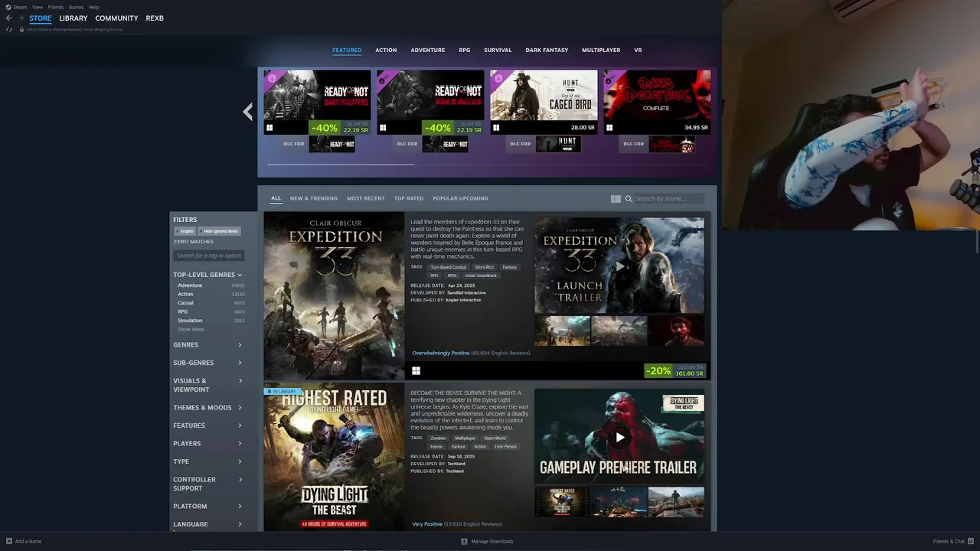
Task: Click the Search for a tag field
Action: (208, 256)
